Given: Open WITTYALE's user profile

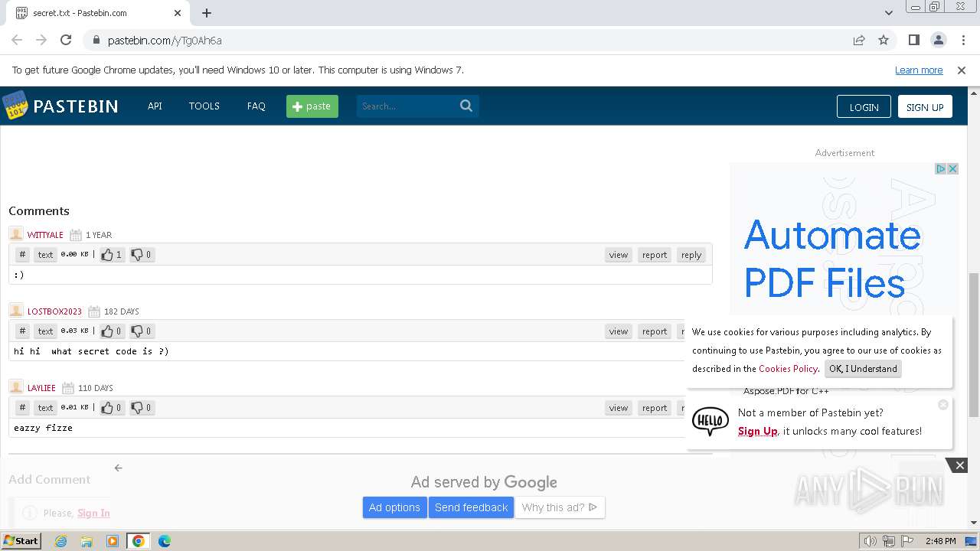Looking at the screenshot, I should (45, 235).
